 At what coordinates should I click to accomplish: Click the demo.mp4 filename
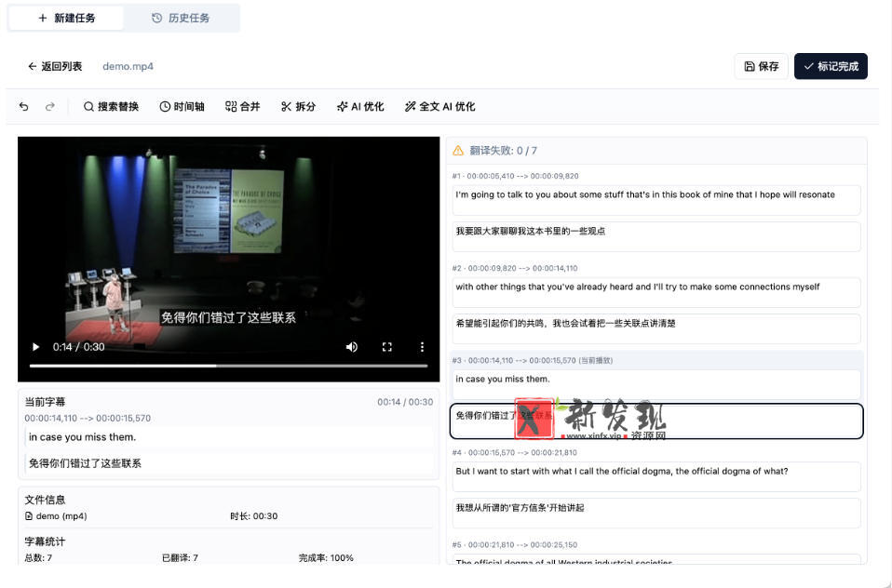tap(128, 67)
